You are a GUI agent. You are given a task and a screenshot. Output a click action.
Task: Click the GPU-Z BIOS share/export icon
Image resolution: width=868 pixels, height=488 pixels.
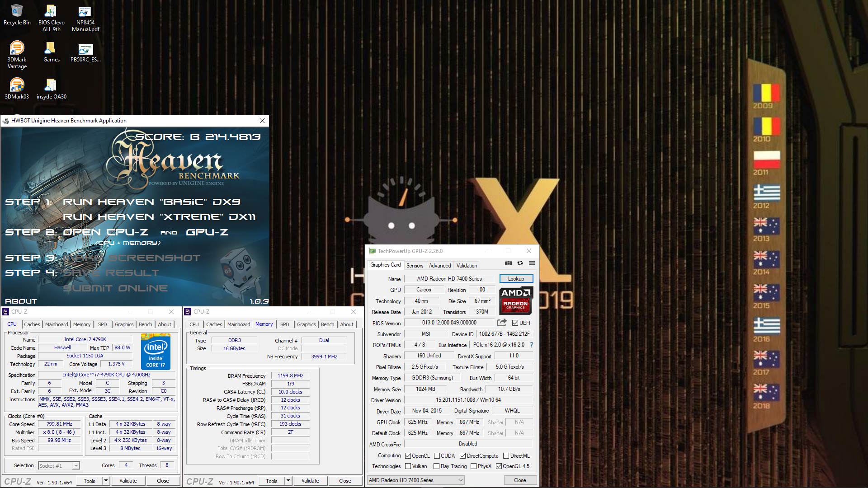click(502, 323)
